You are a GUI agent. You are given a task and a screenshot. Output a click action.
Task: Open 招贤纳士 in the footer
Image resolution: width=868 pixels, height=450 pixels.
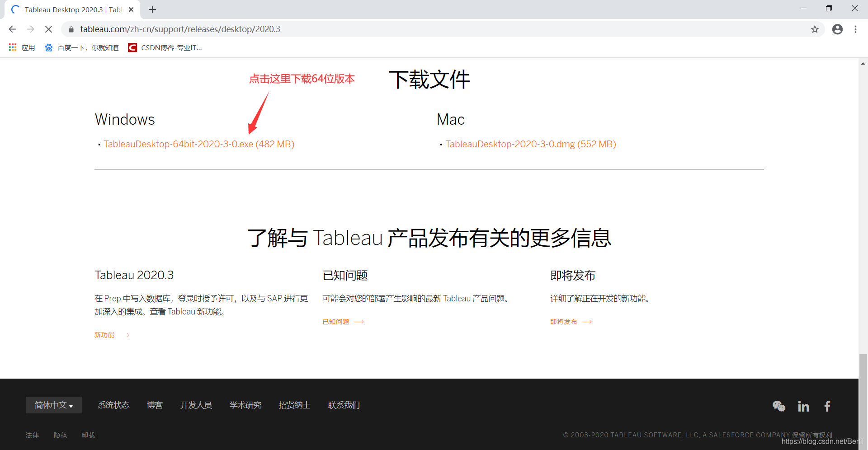294,405
